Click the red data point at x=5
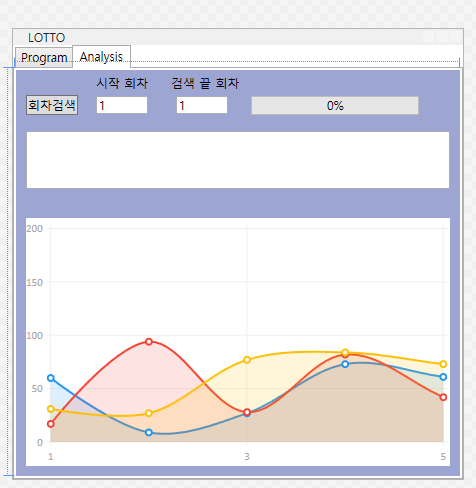476x488 pixels. 443,397
